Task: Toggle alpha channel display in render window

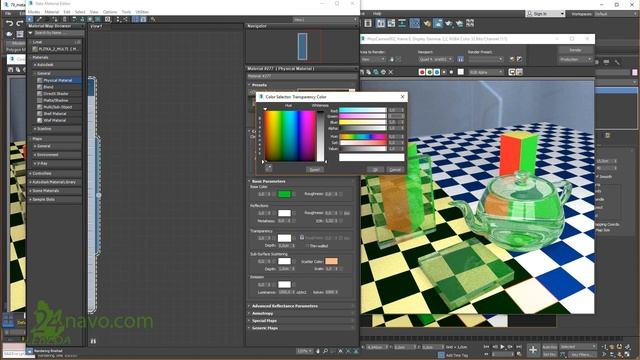Action: (x=444, y=72)
